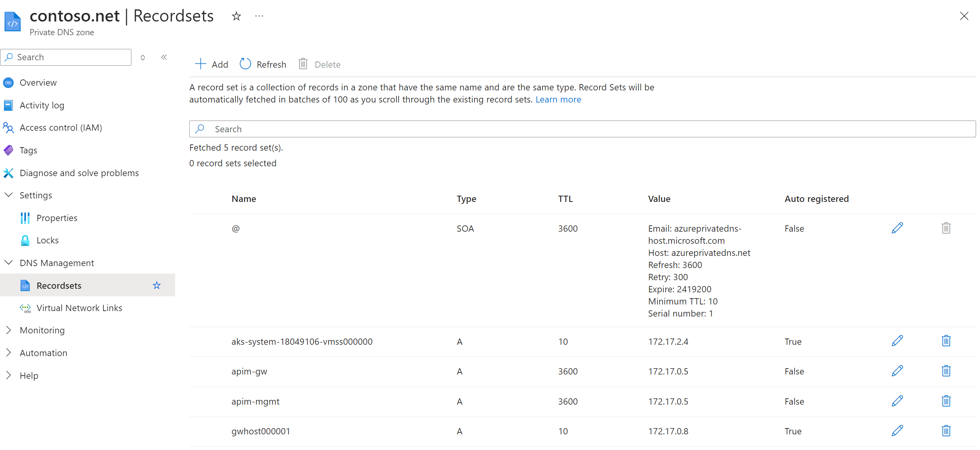Open Virtual Network Links
The width and height of the screenshot is (980, 450).
(x=79, y=308)
